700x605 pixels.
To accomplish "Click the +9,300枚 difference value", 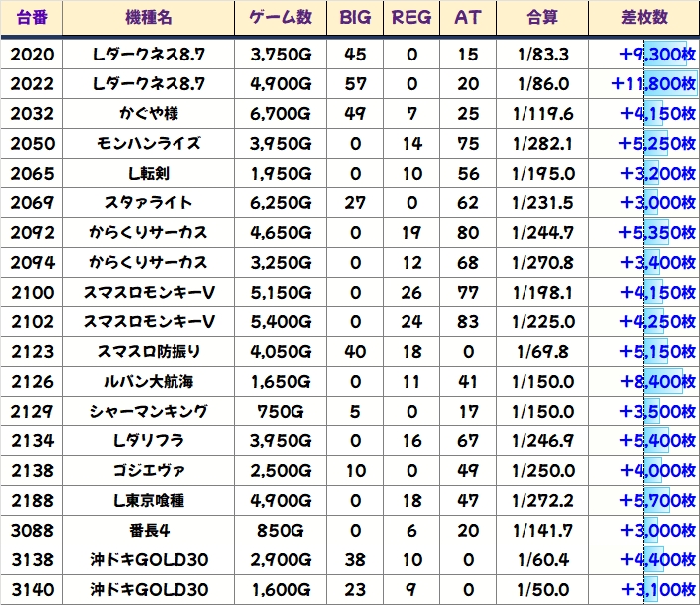I will point(657,54).
